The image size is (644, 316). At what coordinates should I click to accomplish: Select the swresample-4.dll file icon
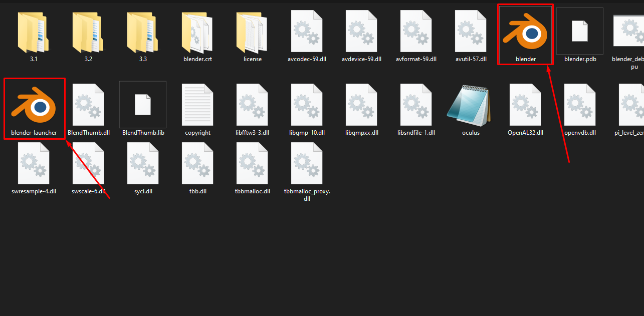pos(34,164)
